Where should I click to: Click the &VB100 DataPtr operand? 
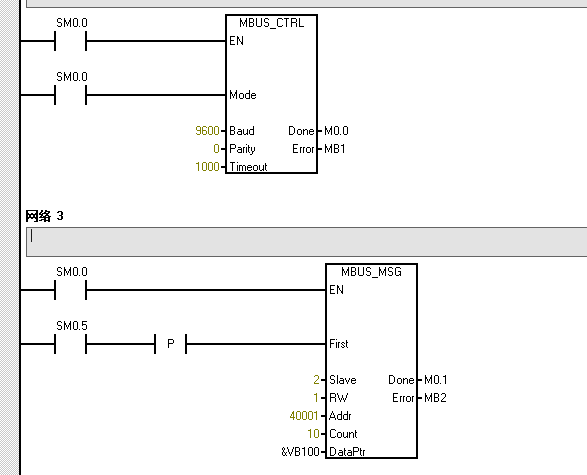tap(300, 452)
